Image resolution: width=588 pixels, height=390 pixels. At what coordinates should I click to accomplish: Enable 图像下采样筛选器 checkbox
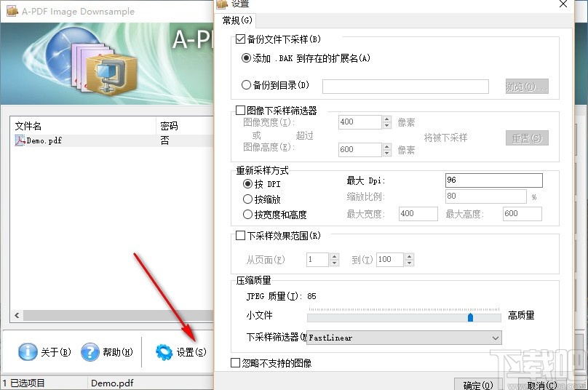240,111
